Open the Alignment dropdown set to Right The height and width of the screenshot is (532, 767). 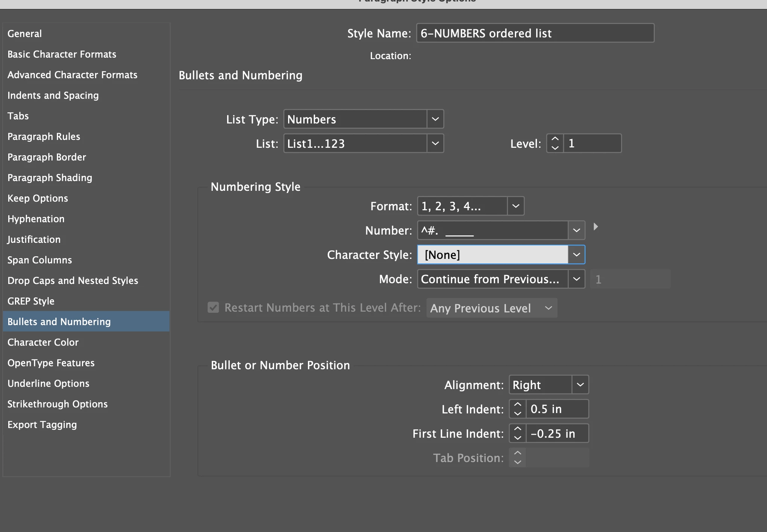click(x=580, y=385)
